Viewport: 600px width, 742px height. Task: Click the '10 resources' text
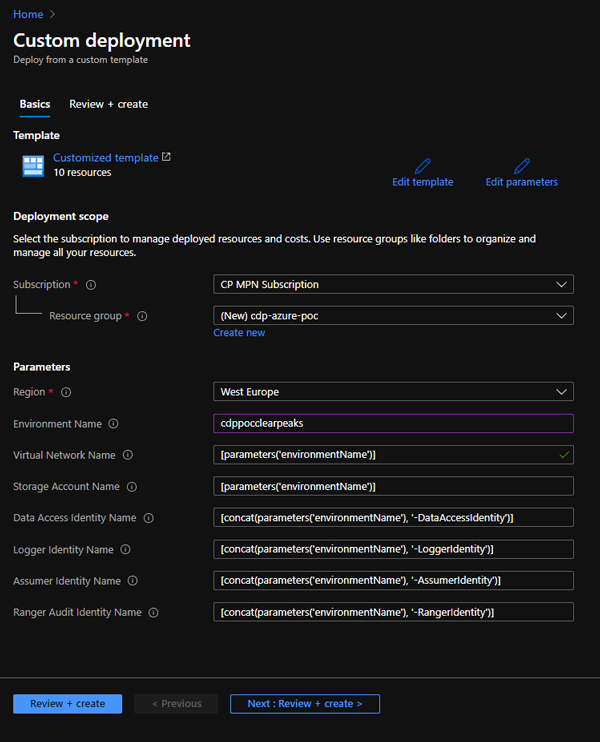82,172
